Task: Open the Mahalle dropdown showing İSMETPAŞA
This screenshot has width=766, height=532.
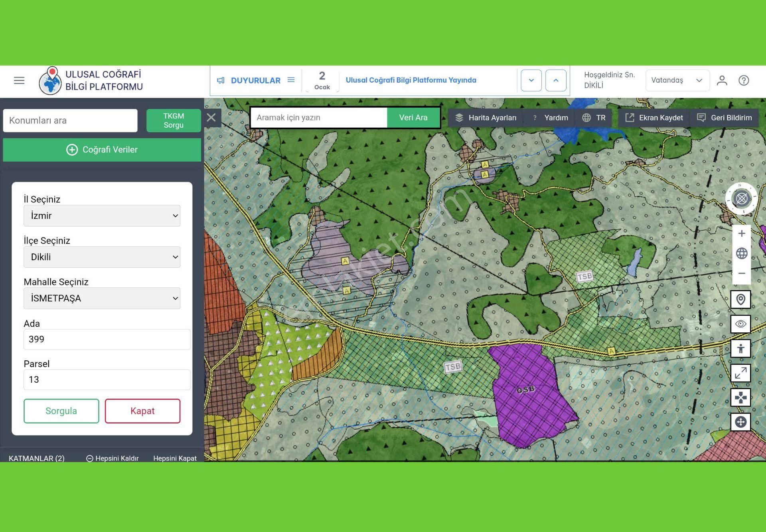Action: click(102, 298)
